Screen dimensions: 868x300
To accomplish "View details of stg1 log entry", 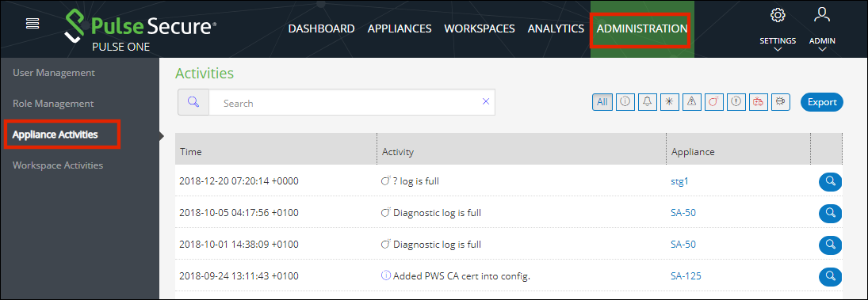I will click(830, 181).
